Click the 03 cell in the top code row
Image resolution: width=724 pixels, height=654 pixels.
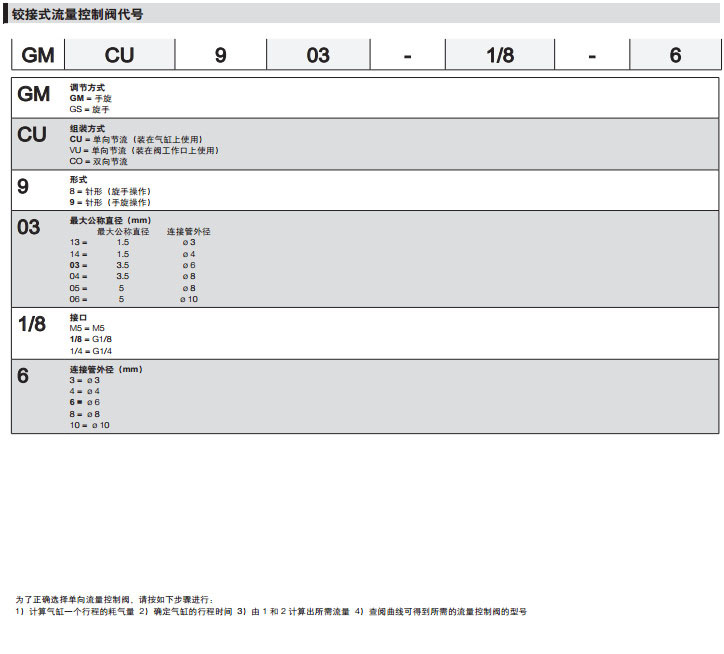click(x=318, y=56)
